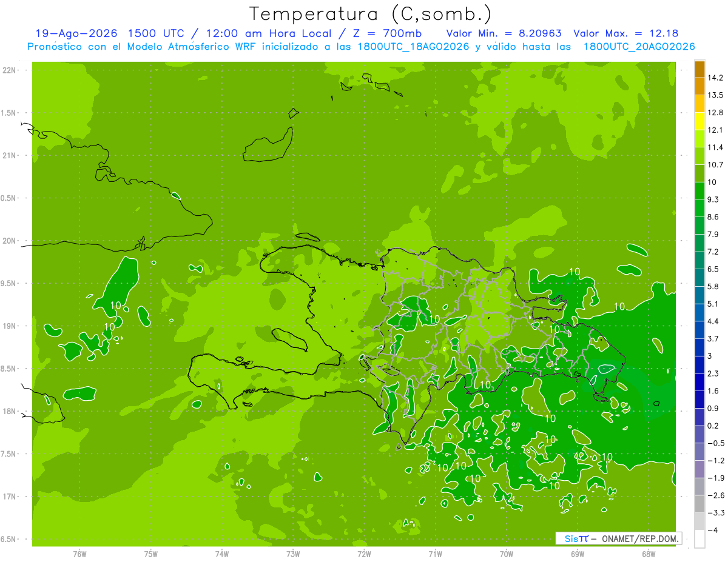This screenshot has width=728, height=562.
Task: Click longitude axis label '72W'
Action: coord(364,554)
